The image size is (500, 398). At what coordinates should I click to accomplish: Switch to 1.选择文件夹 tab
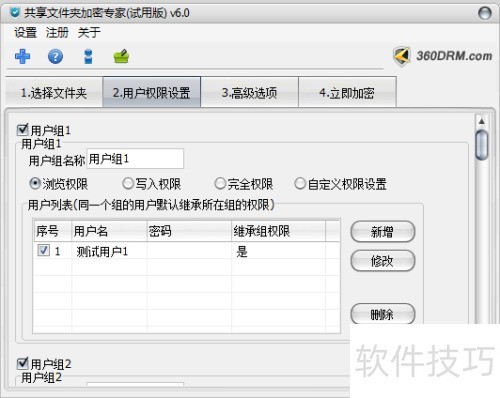(x=54, y=92)
